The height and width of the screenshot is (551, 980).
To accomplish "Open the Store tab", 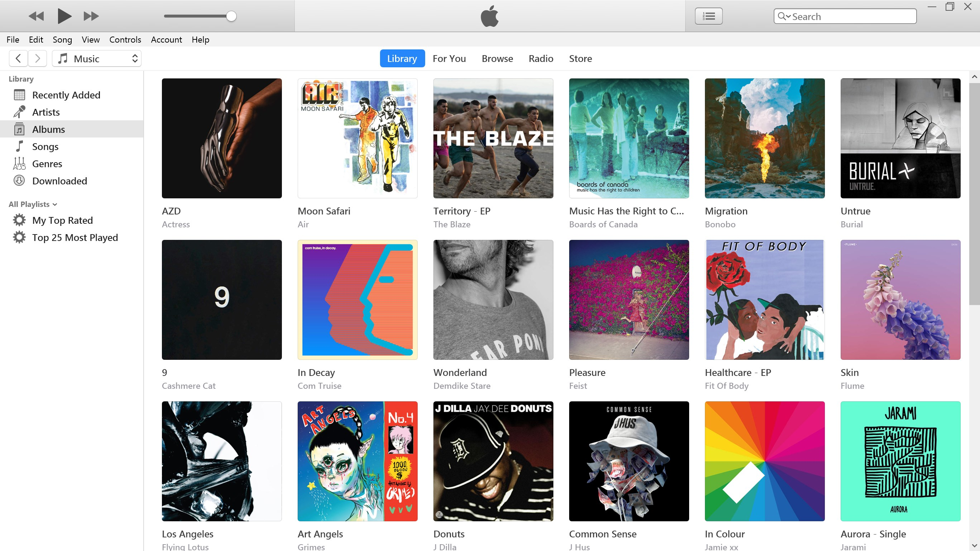I will 580,58.
